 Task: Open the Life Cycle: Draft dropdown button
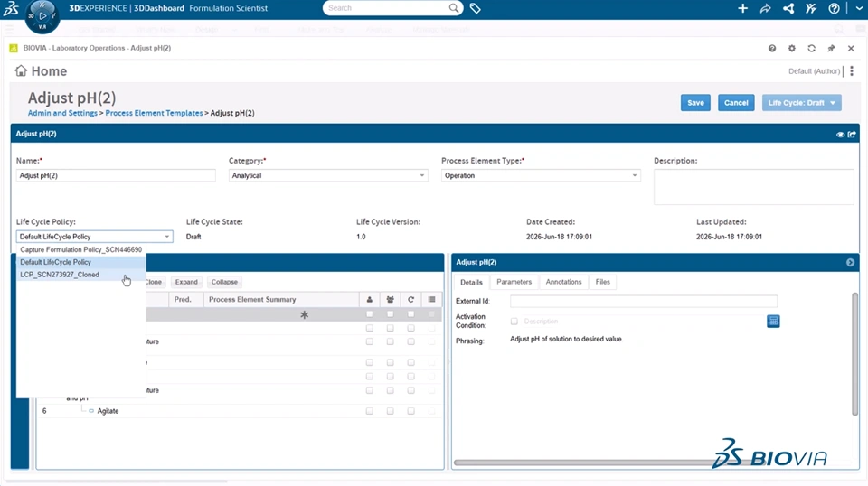[802, 103]
